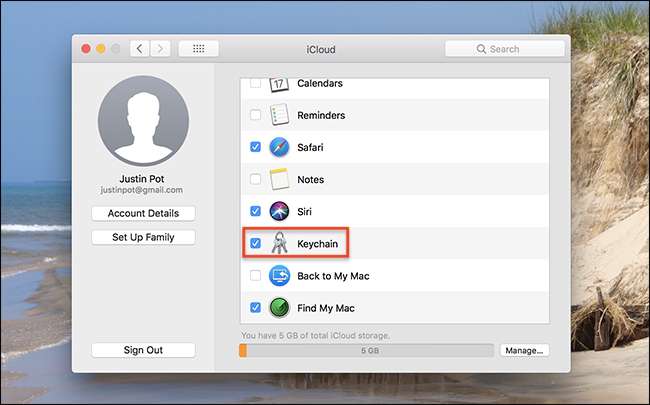Click the Safari compass icon
The height and width of the screenshot is (405, 650).
pyautogui.click(x=279, y=147)
